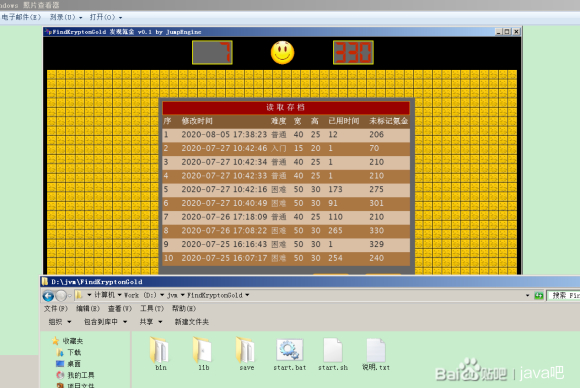The height and width of the screenshot is (388, 580).
Task: Open the 打开(O) menu dropdown
Action: coord(106,17)
